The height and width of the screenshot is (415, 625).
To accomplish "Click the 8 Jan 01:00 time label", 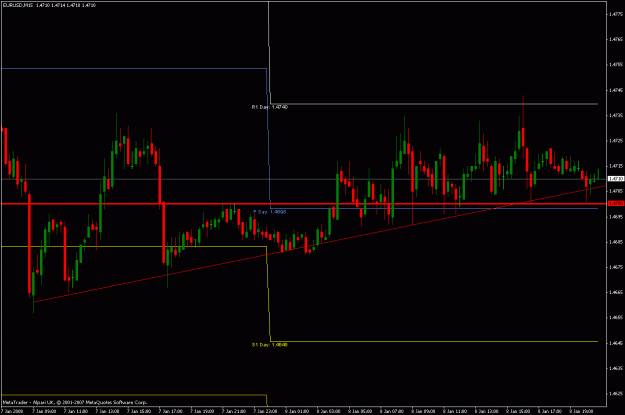I will (x=297, y=411).
